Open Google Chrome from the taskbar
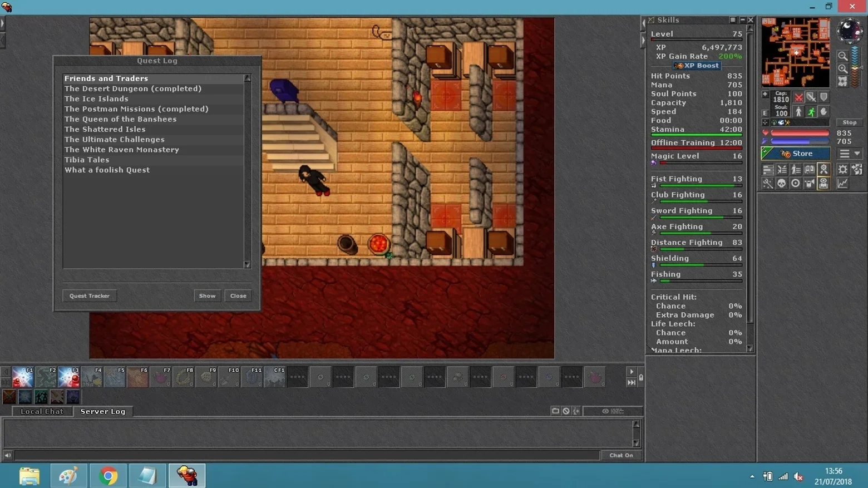 click(x=108, y=476)
